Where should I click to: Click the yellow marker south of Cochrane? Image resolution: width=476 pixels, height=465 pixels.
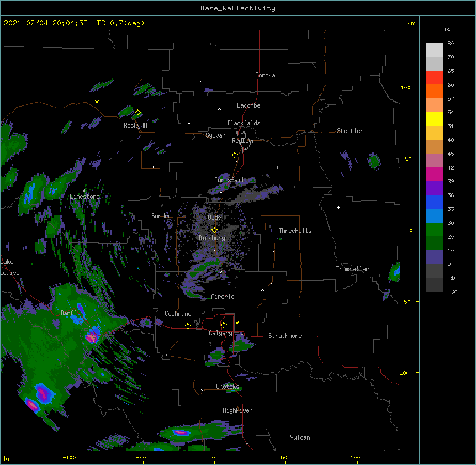(188, 326)
